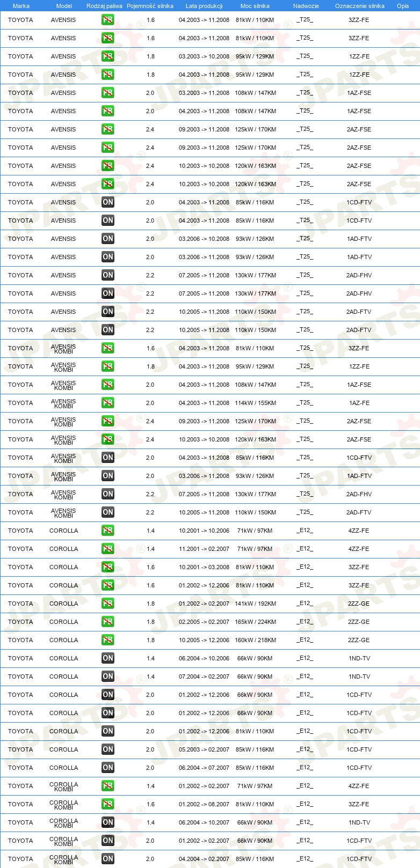
Task: Click petrol icon for COROLLA 1.6 from 10.2001
Action: 108,567
